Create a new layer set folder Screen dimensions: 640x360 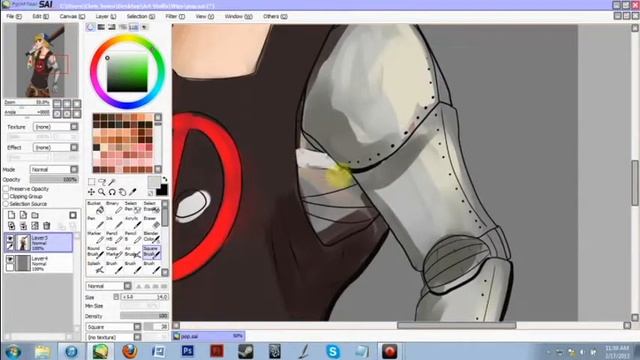tap(35, 215)
